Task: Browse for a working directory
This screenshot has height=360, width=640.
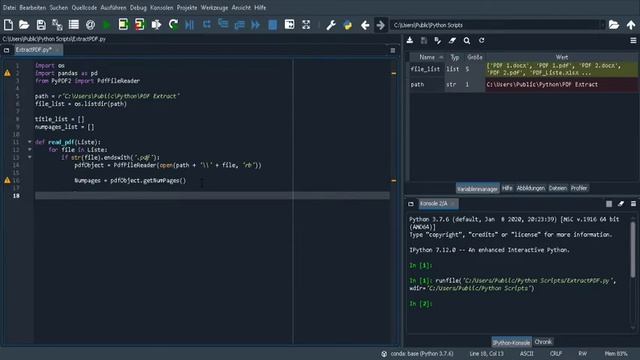Action: click(x=614, y=25)
